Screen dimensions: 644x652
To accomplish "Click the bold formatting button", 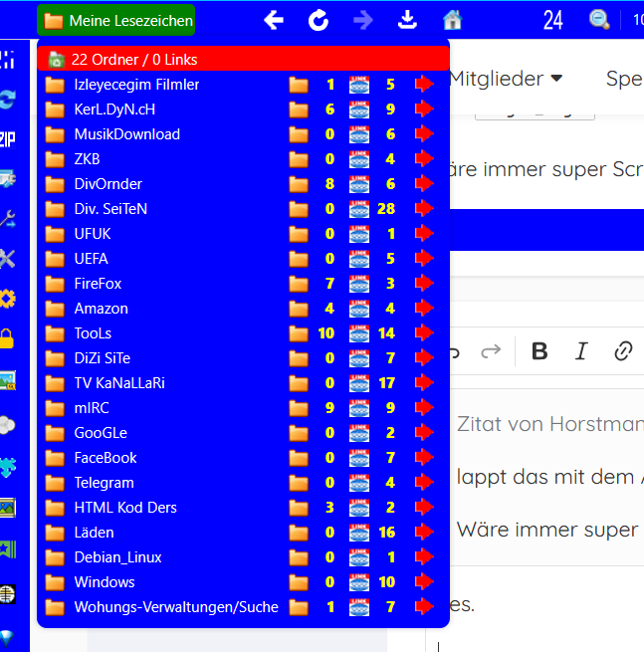I will [x=539, y=351].
